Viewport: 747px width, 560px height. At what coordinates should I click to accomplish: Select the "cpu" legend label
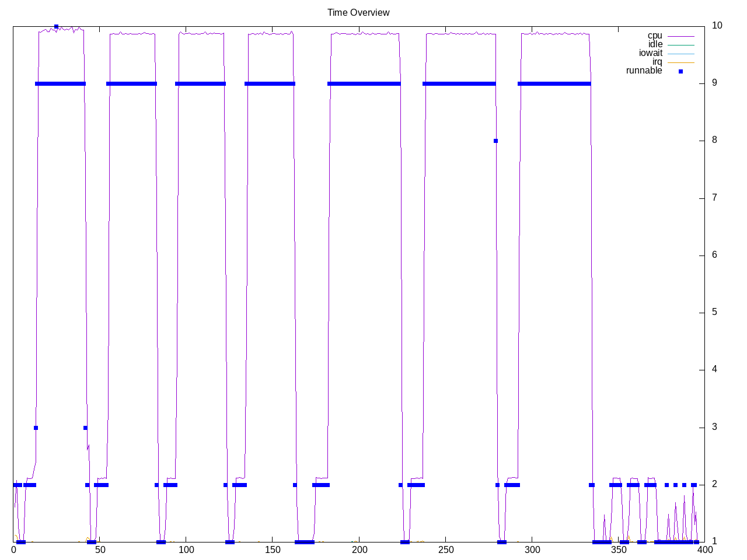pos(655,36)
